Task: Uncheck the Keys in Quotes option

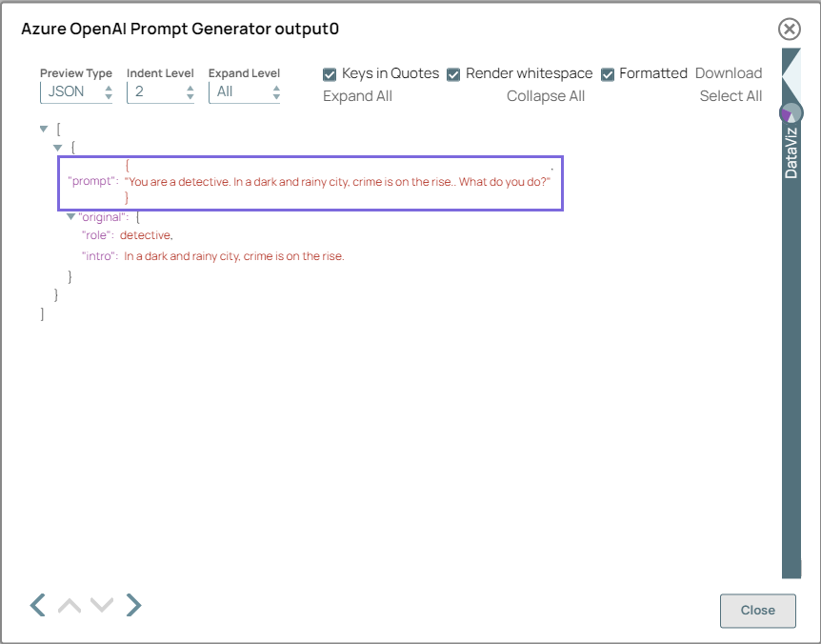Action: coord(330,73)
